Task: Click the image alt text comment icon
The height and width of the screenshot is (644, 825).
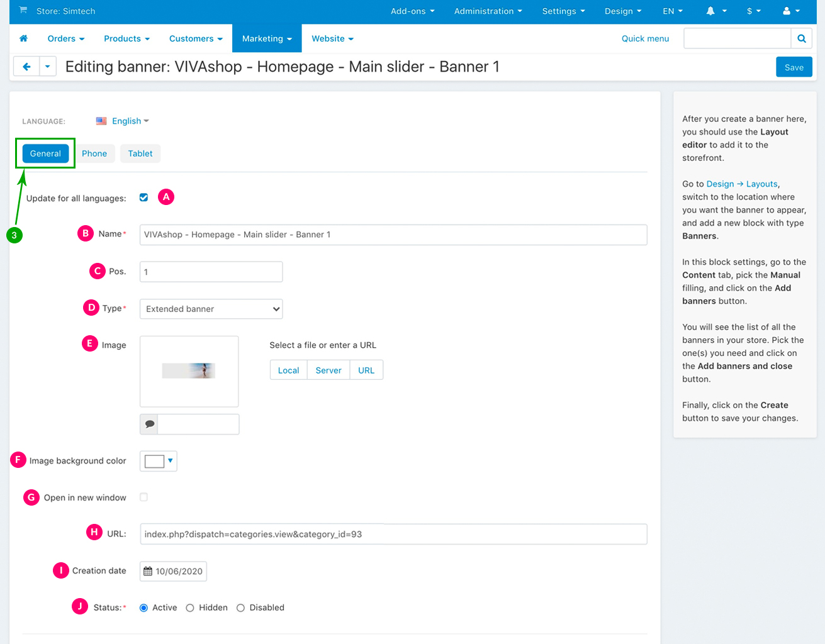Action: pyautogui.click(x=149, y=424)
